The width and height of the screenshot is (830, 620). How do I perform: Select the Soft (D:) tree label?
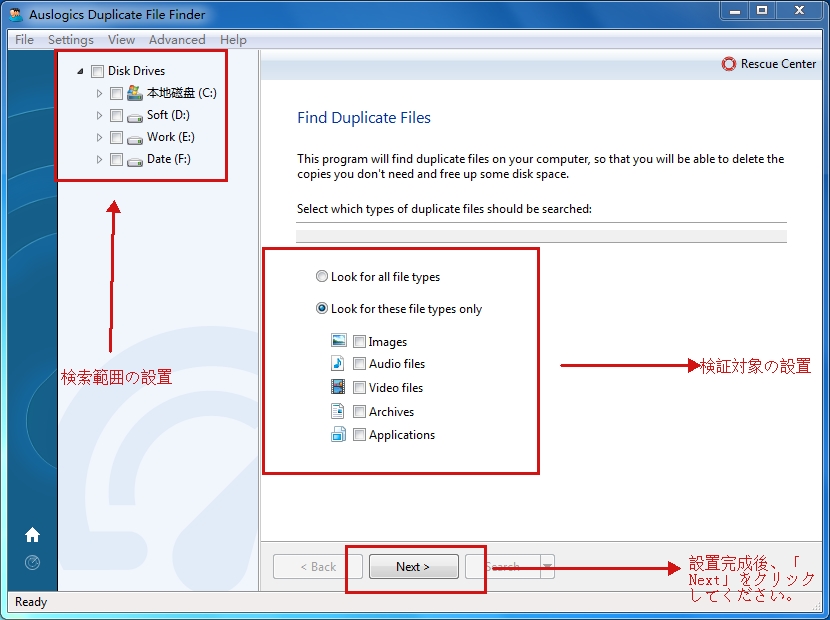click(168, 115)
